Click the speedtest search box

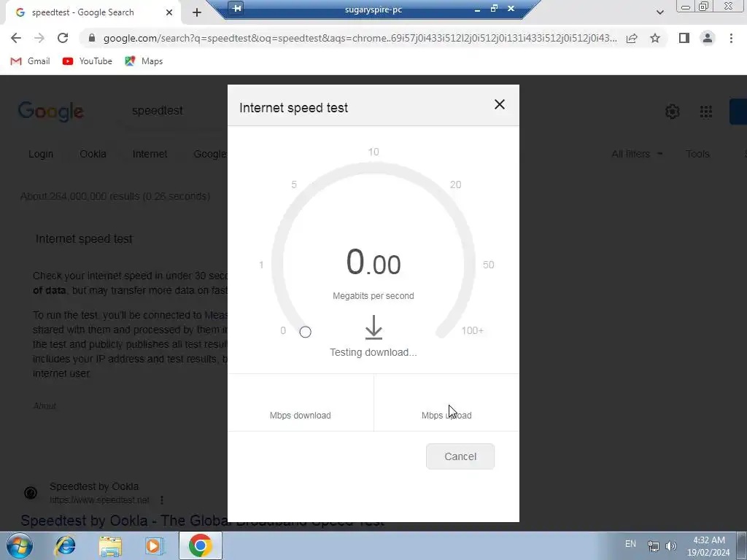click(158, 111)
